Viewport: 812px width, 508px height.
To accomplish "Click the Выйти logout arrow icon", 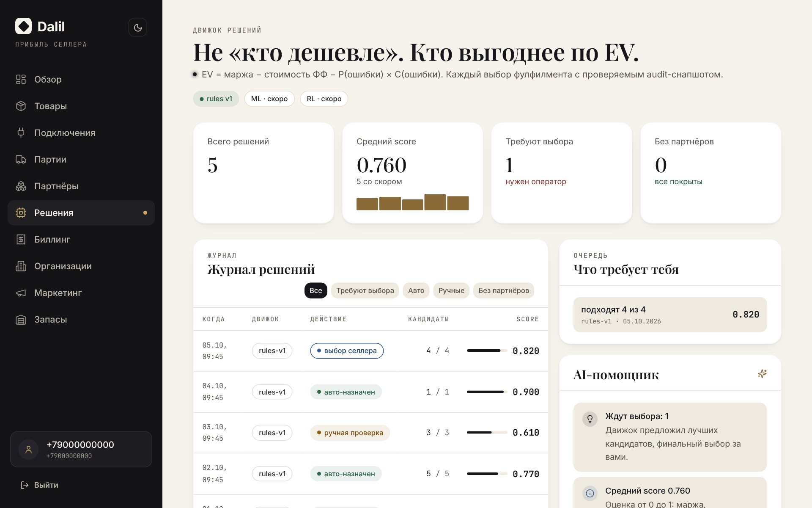I will click(x=25, y=485).
